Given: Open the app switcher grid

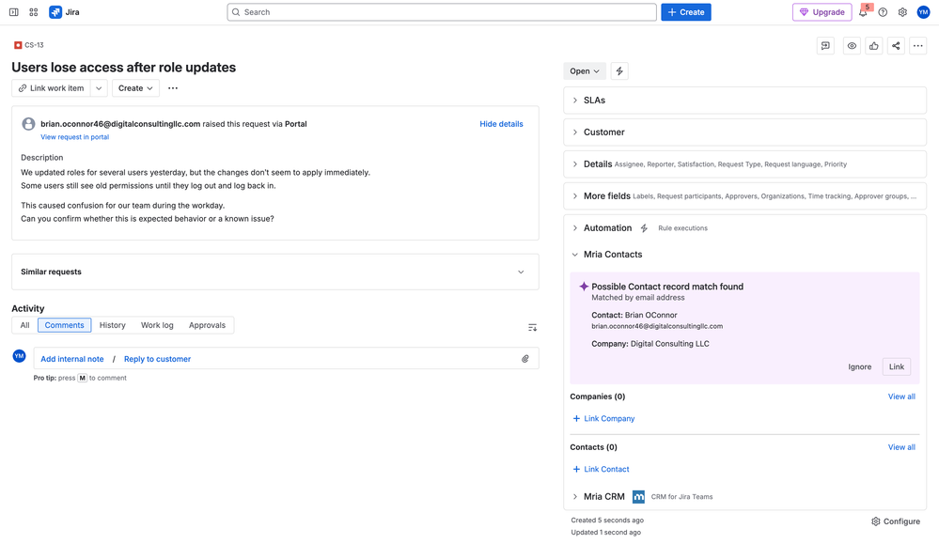Looking at the screenshot, I should pyautogui.click(x=33, y=12).
